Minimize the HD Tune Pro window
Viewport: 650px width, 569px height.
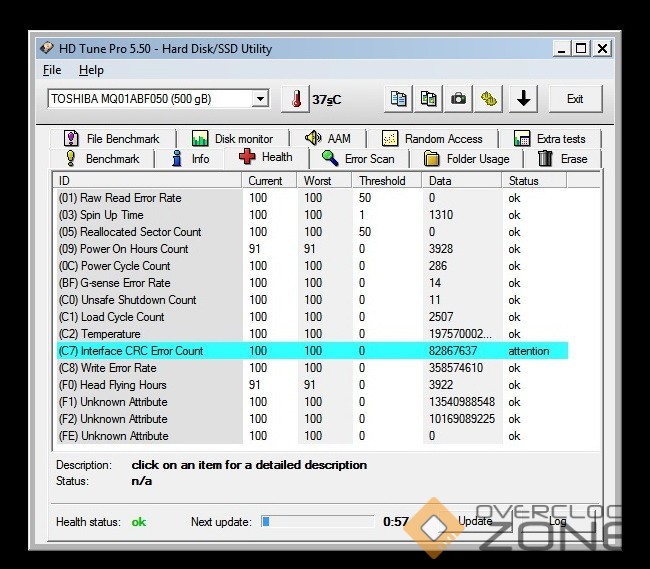[x=562, y=49]
